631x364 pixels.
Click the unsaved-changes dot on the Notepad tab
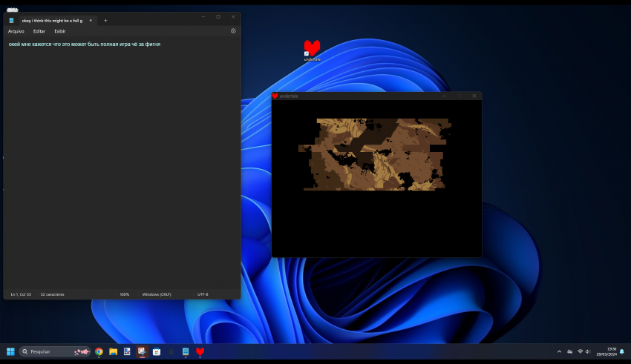[91, 21]
